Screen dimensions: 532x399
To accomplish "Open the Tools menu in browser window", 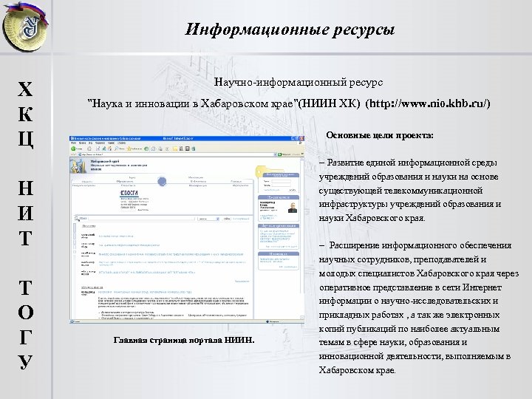I will coord(112,143).
